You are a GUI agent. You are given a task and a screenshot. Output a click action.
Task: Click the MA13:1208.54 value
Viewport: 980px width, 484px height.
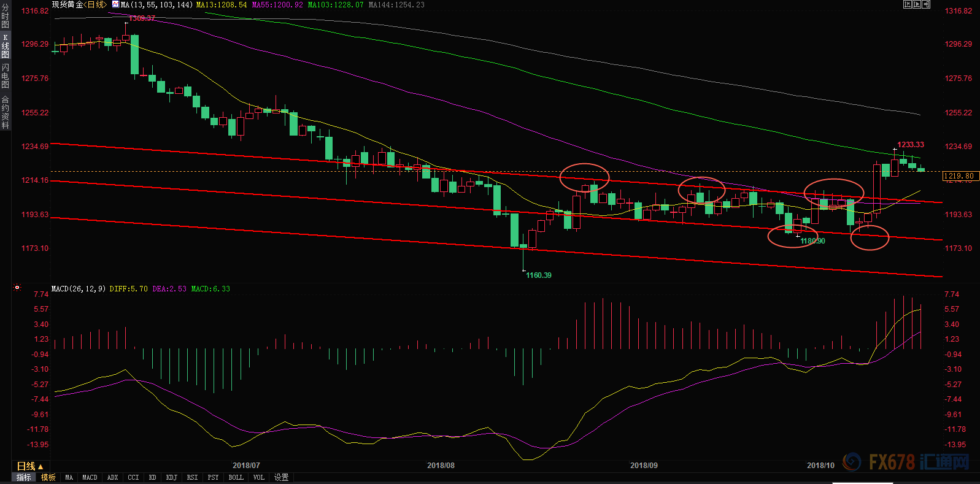[x=222, y=5]
